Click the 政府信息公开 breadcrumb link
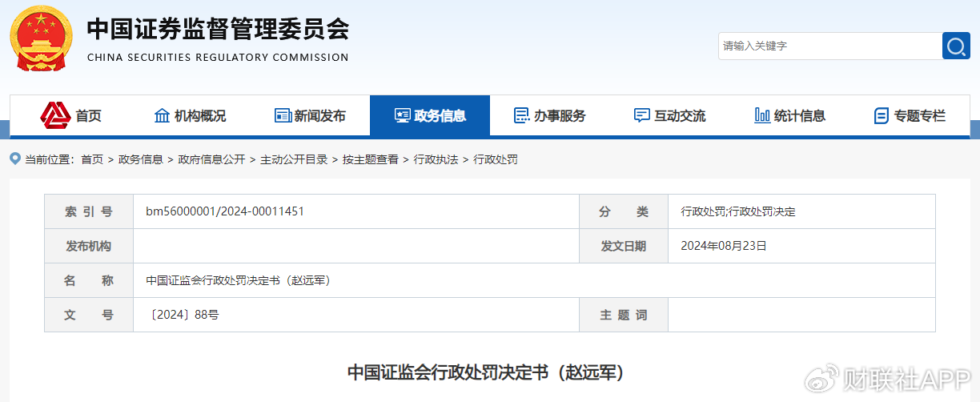Image resolution: width=980 pixels, height=402 pixels. tap(212, 159)
